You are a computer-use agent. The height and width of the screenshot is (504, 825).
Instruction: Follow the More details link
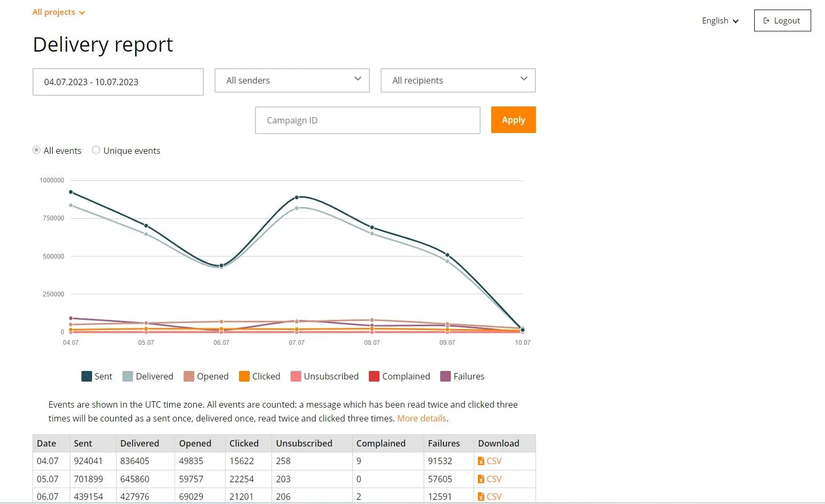point(422,418)
